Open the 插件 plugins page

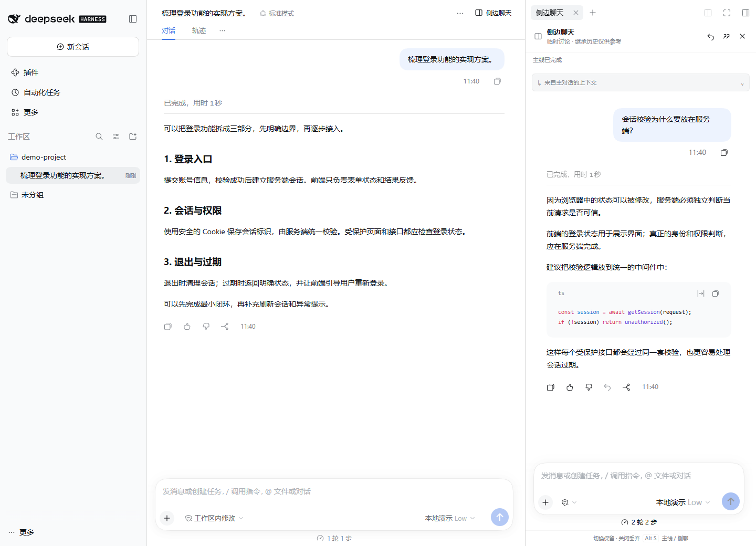tap(73, 72)
